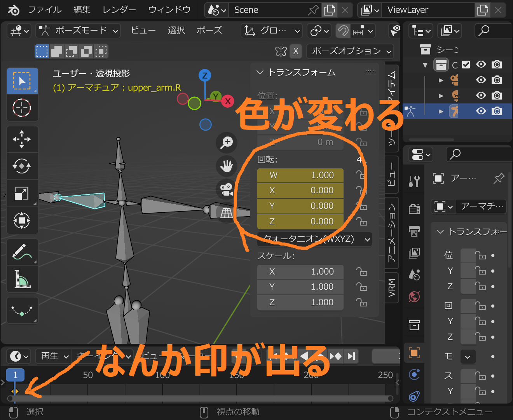
Task: Open the Output properties tab
Action: 414,231
